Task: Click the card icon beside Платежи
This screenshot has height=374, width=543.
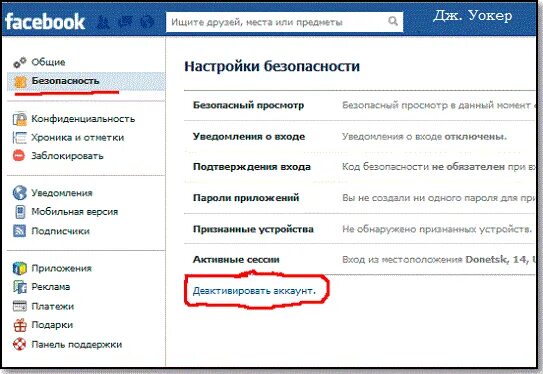Action: point(20,306)
